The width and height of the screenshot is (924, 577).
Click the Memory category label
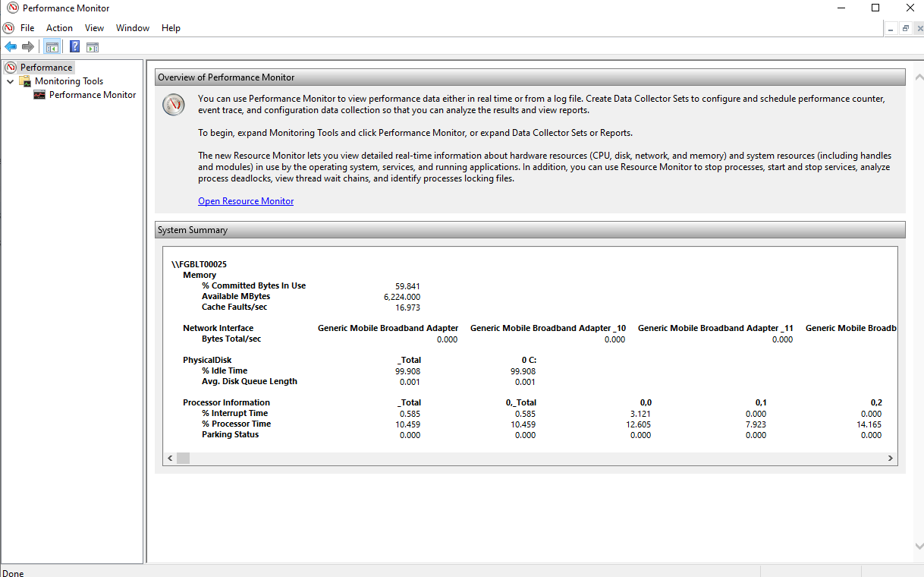(x=200, y=275)
